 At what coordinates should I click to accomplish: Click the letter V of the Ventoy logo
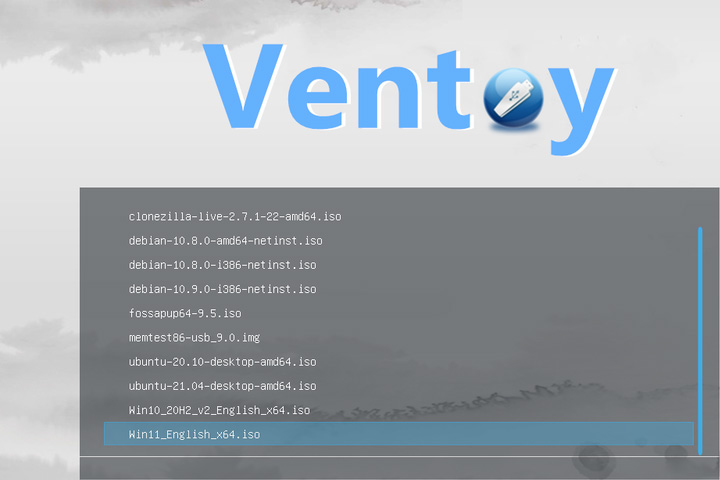click(x=243, y=86)
